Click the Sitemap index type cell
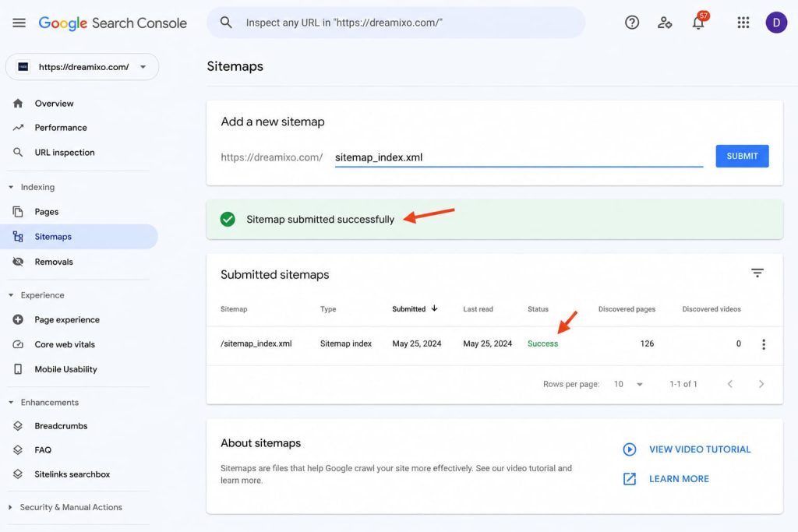Screen dimensions: 798x532 coord(346,344)
